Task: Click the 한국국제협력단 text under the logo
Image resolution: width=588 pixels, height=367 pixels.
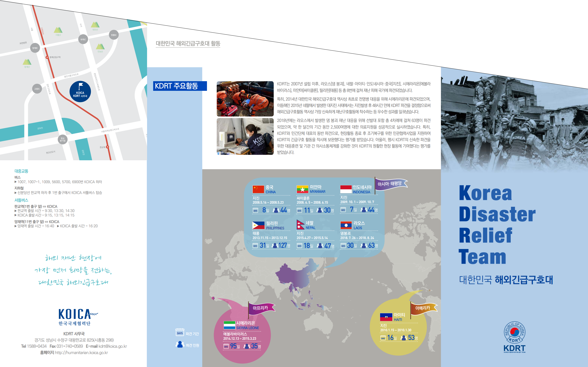Action: point(74,323)
